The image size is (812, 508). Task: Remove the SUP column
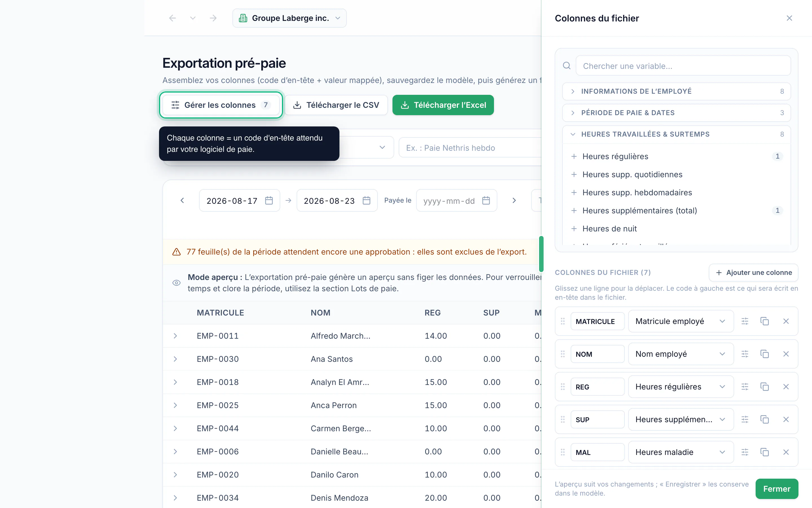[786, 419]
